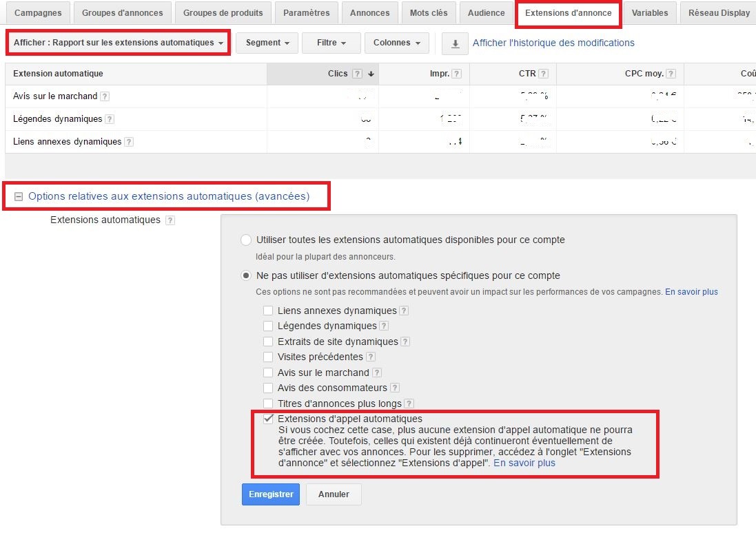Click the download report icon
The width and height of the screenshot is (756, 544).
[455, 43]
